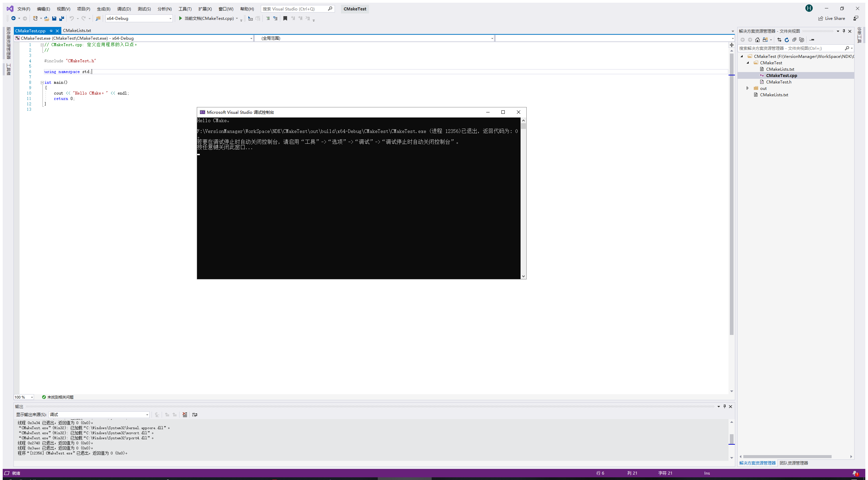Pin the CMakeTest.cpp editor tab
Screen dimensions: 868x480
(51, 31)
